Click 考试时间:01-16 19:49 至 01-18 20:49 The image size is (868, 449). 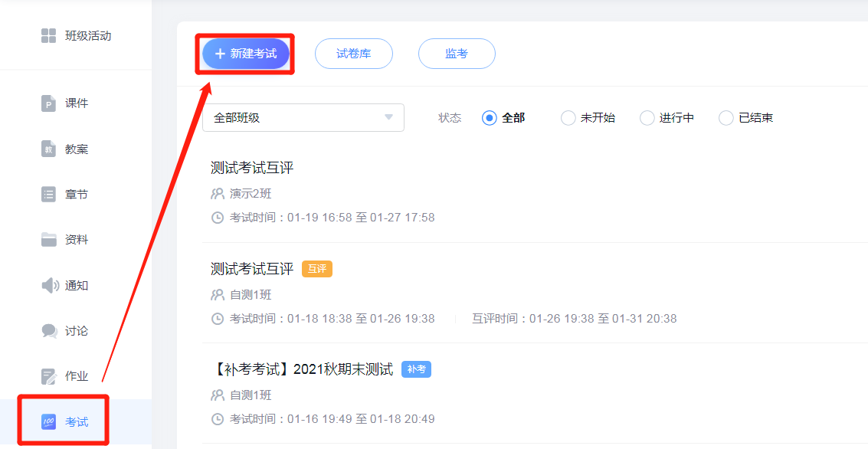(332, 419)
